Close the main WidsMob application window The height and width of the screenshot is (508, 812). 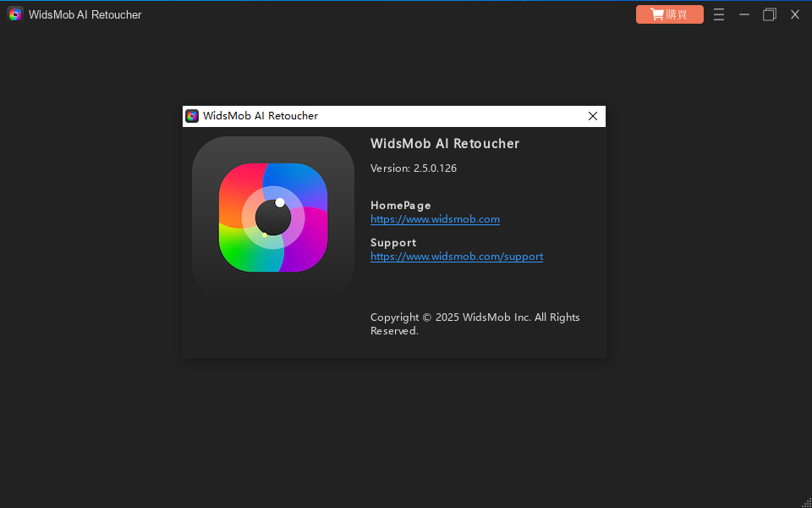coord(795,14)
